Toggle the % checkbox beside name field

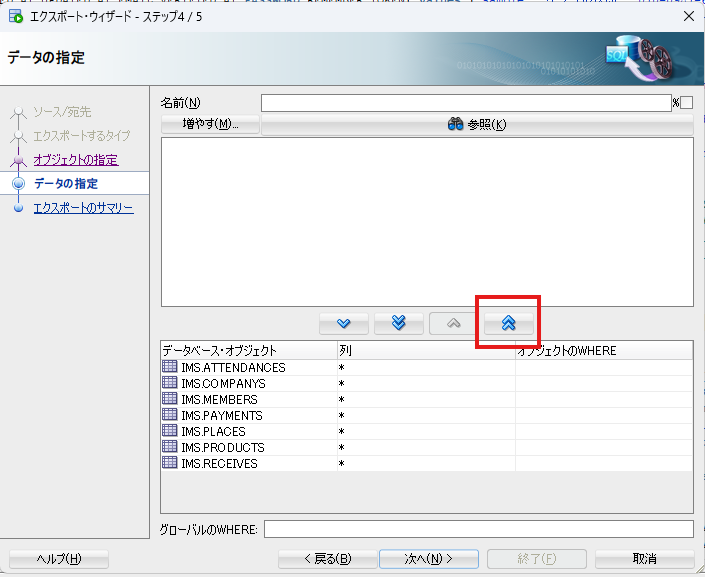686,103
